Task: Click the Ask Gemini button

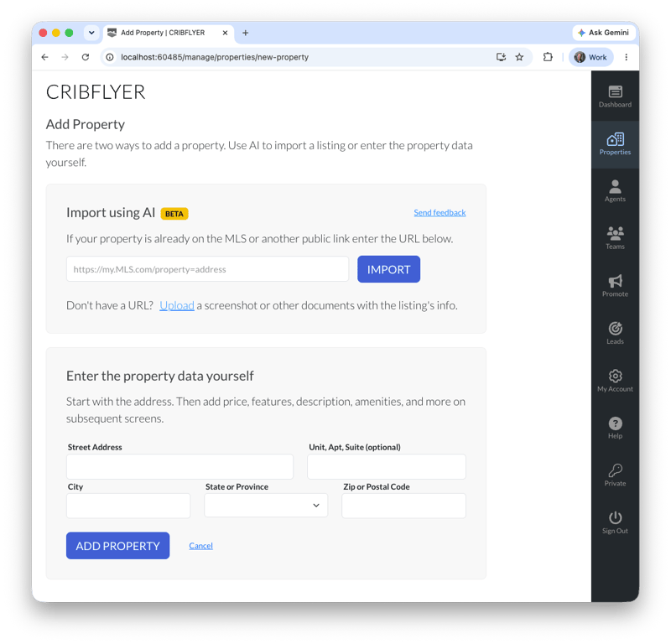Action: pyautogui.click(x=603, y=33)
